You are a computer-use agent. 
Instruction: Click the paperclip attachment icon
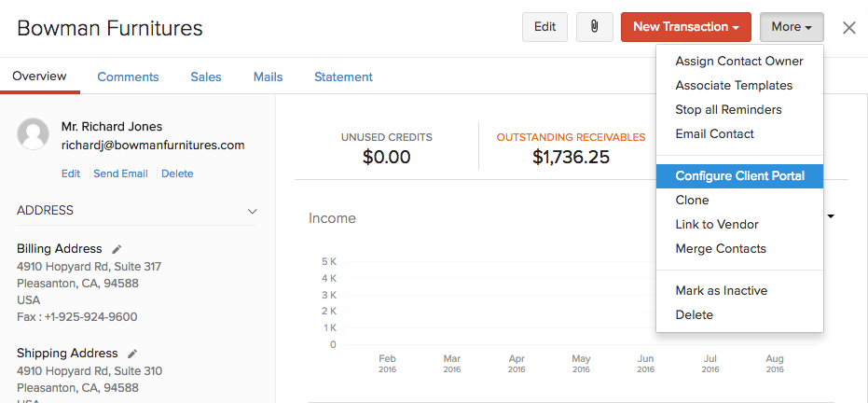tap(594, 27)
